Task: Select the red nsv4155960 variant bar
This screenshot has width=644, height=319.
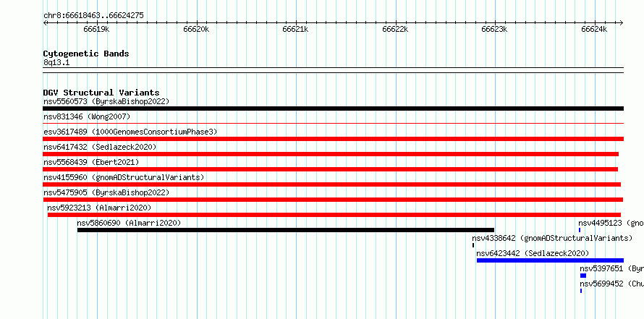Action: (x=332, y=184)
